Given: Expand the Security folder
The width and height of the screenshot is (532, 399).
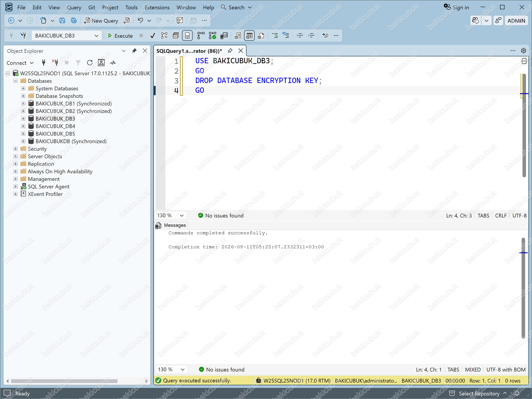Looking at the screenshot, I should 15,149.
